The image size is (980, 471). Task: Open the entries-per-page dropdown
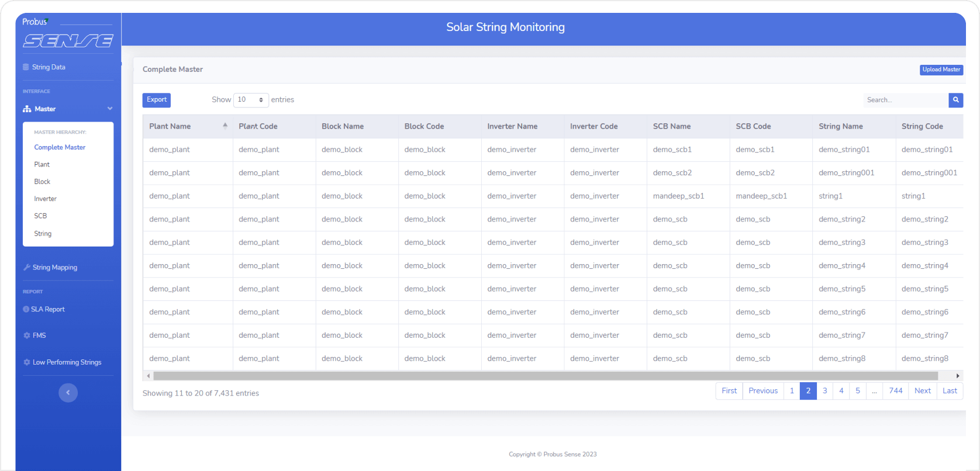pos(251,100)
